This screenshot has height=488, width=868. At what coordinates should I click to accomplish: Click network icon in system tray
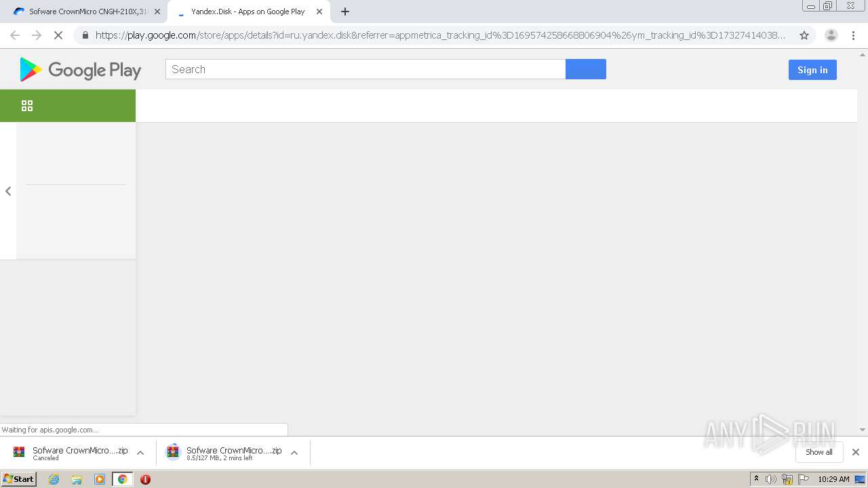(x=787, y=479)
